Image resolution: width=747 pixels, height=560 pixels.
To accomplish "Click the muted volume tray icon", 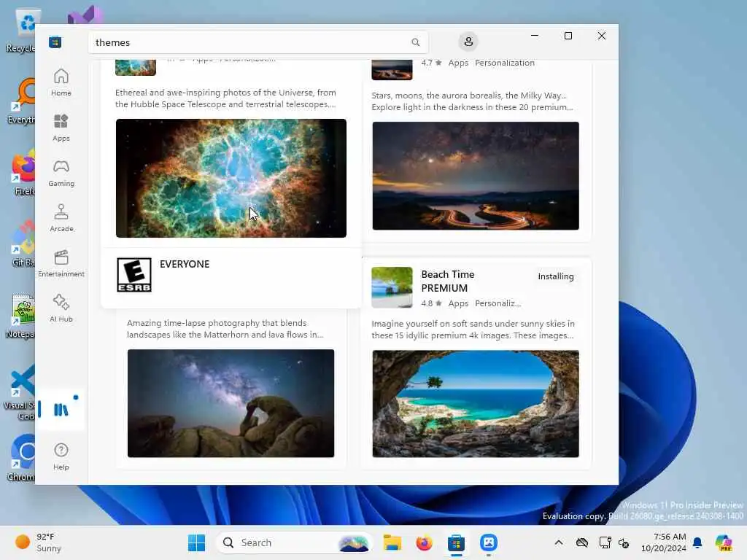I will (624, 542).
